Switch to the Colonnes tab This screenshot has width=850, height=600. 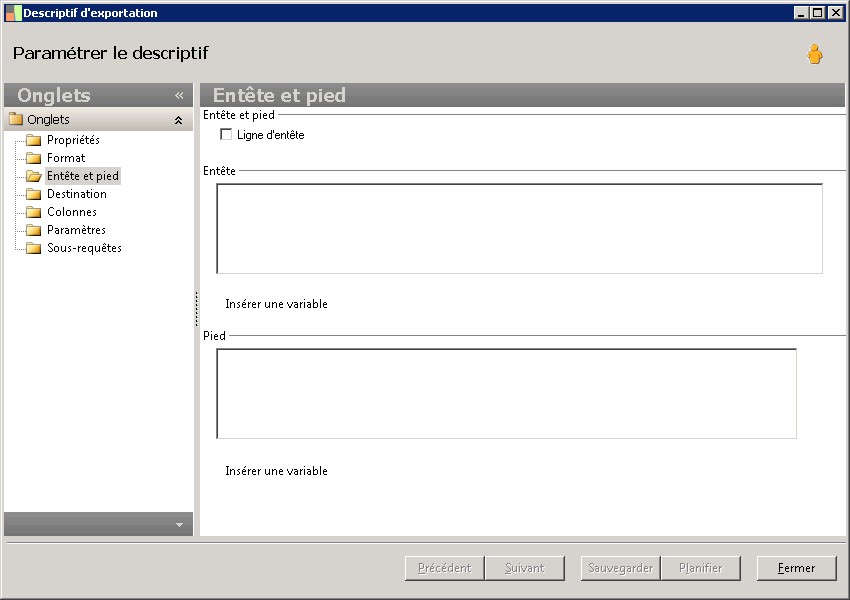tap(72, 211)
